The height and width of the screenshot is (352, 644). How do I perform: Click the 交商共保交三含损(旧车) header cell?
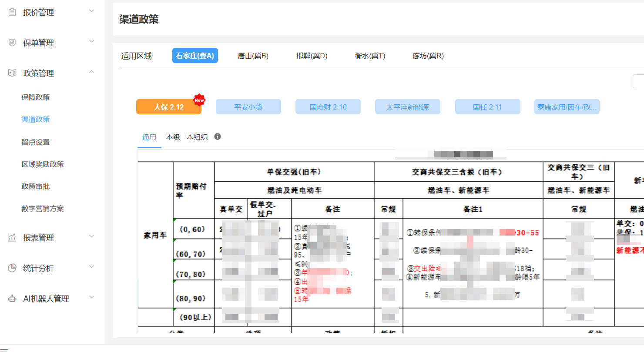pos(458,172)
